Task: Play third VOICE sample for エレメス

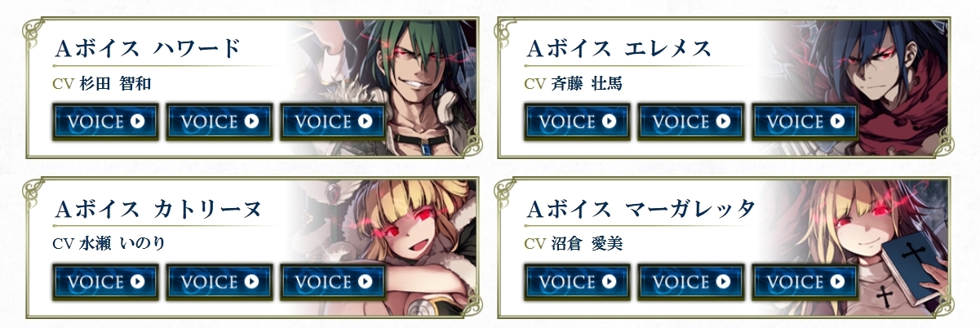Action: (x=804, y=122)
